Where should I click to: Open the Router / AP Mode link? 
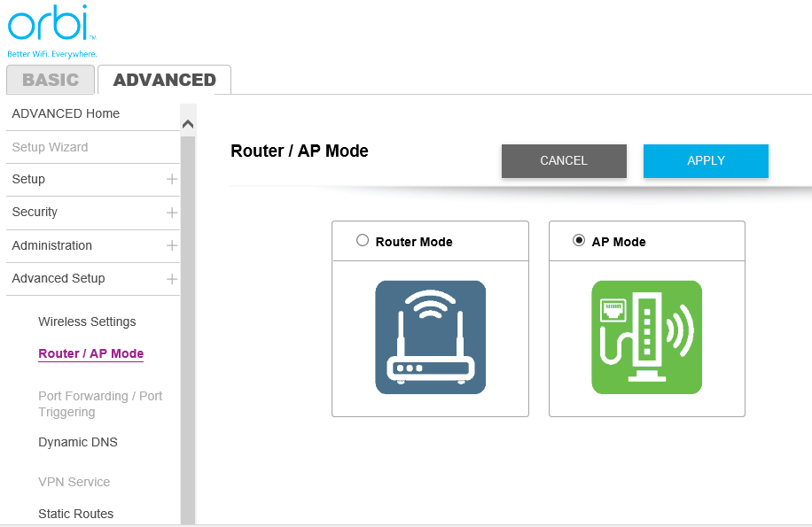coord(90,353)
